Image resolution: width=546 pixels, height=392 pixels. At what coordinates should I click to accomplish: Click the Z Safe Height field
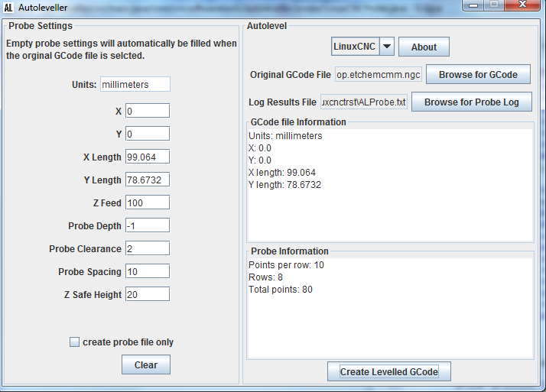click(x=148, y=295)
